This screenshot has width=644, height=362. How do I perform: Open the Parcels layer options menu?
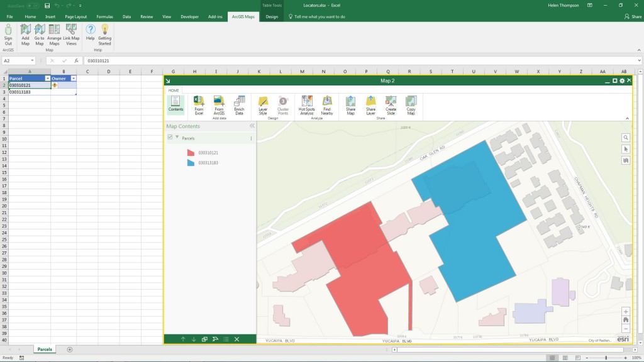[x=251, y=138]
